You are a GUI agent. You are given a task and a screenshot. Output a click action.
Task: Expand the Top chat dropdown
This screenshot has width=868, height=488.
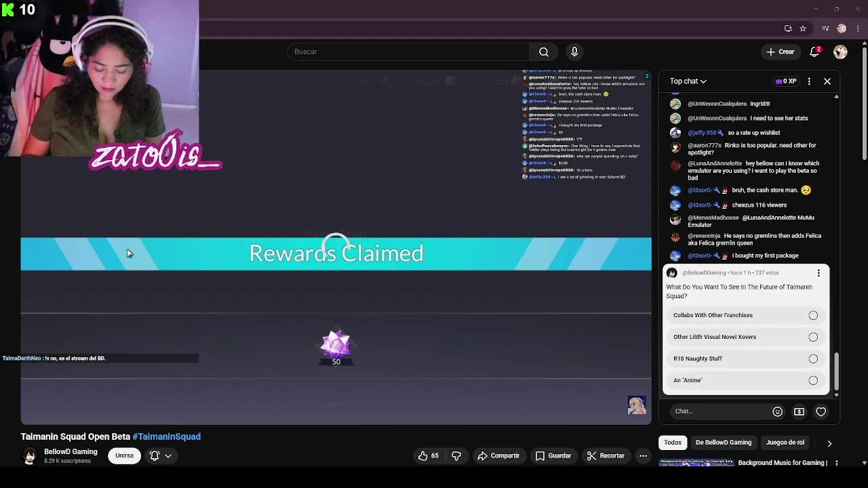point(688,81)
